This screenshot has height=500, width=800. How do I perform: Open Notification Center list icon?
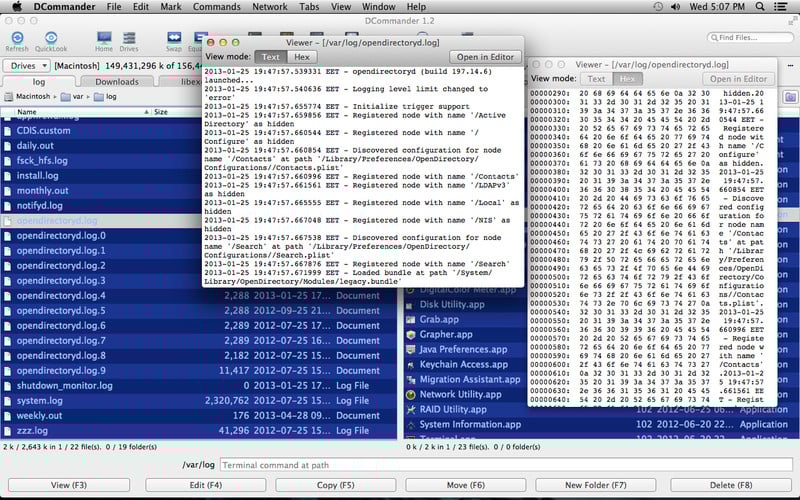pyautogui.click(x=781, y=7)
